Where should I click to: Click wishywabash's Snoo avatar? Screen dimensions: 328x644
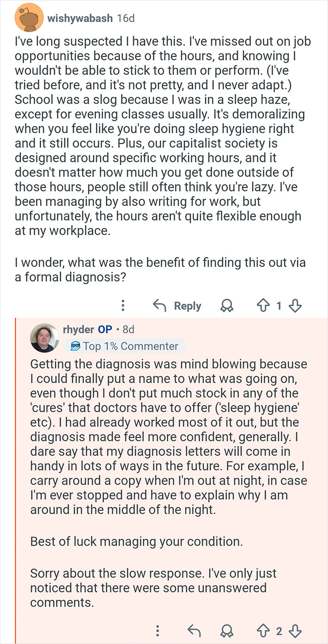[28, 17]
